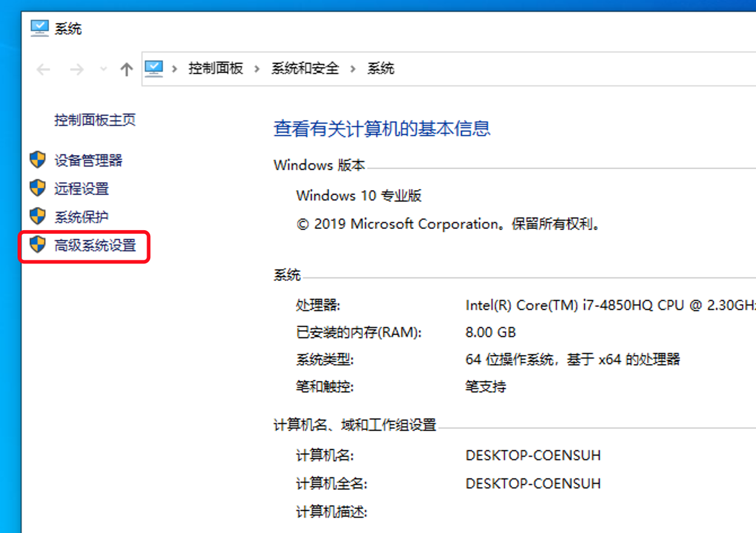The width and height of the screenshot is (756, 533).
Task: Click shield icon beside 设备管理器
Action: coord(38,160)
